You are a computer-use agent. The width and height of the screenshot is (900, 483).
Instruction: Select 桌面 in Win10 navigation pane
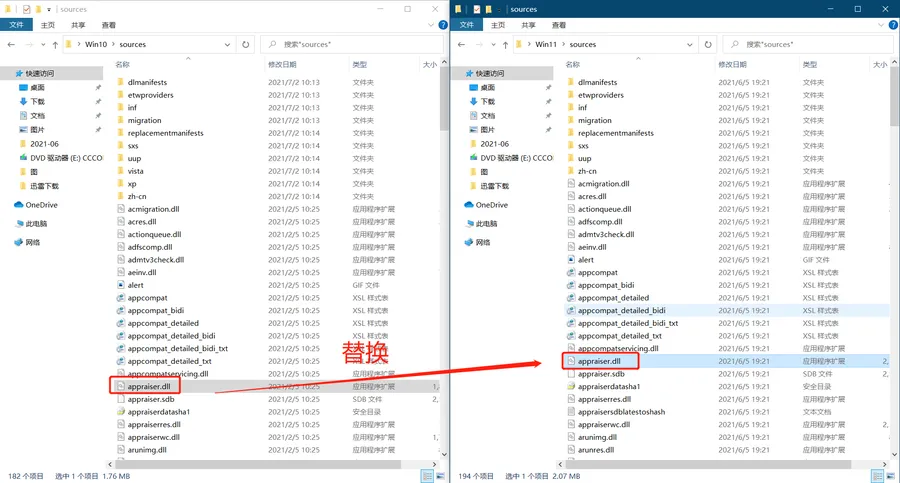[x=37, y=87]
